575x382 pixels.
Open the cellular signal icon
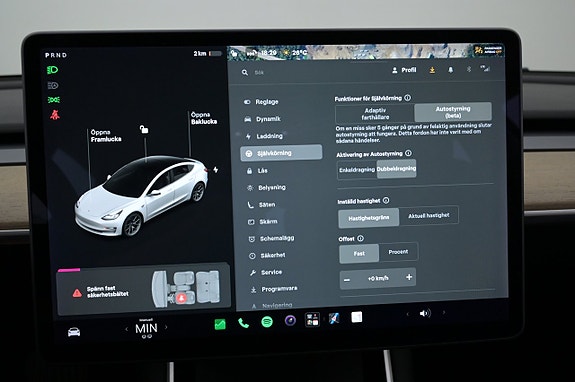click(x=485, y=68)
